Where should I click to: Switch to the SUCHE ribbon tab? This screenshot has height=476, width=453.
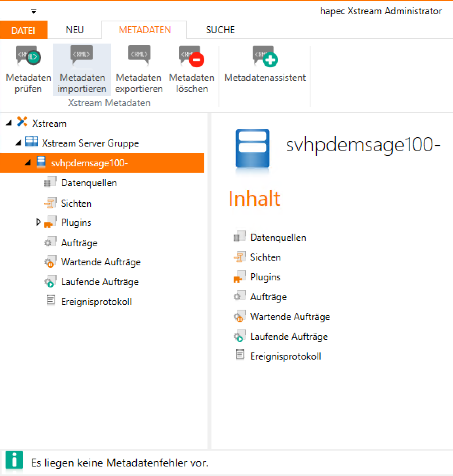click(x=220, y=30)
